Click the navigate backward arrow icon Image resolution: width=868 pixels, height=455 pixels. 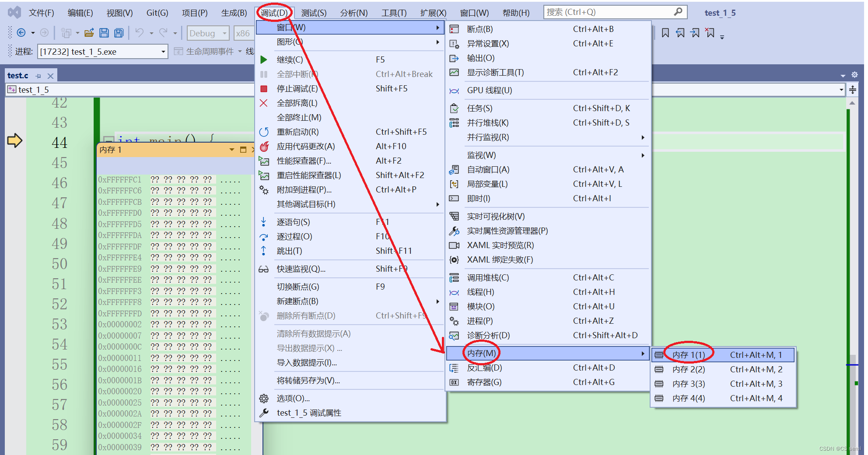pos(21,33)
